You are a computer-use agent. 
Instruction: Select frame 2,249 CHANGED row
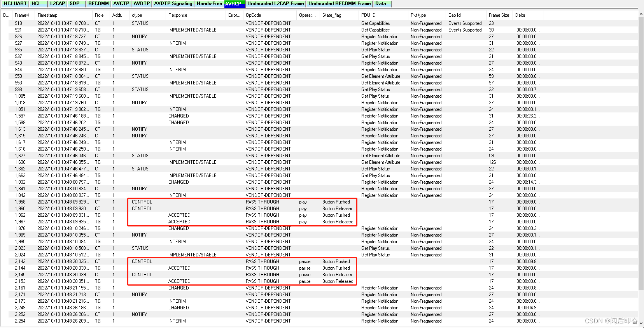click(319, 308)
